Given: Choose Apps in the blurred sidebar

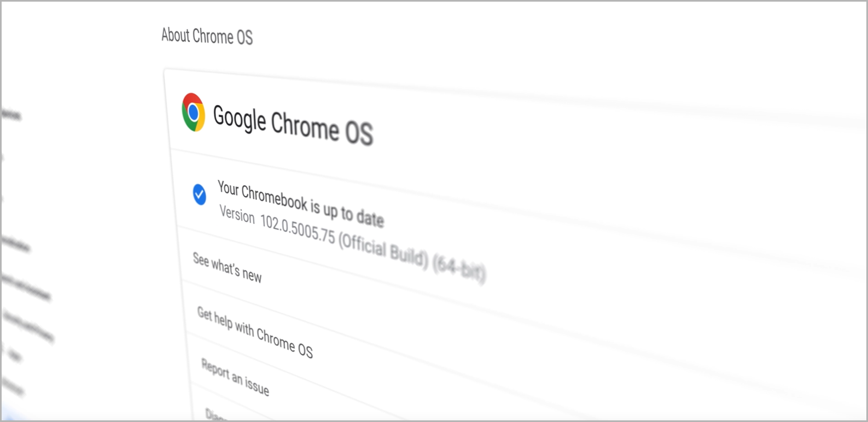Looking at the screenshot, I should click(x=13, y=355).
